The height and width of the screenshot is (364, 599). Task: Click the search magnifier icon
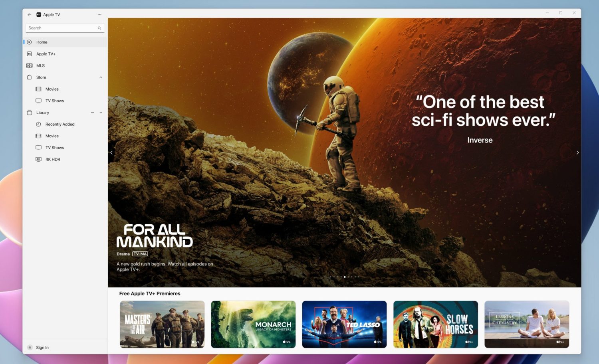99,28
